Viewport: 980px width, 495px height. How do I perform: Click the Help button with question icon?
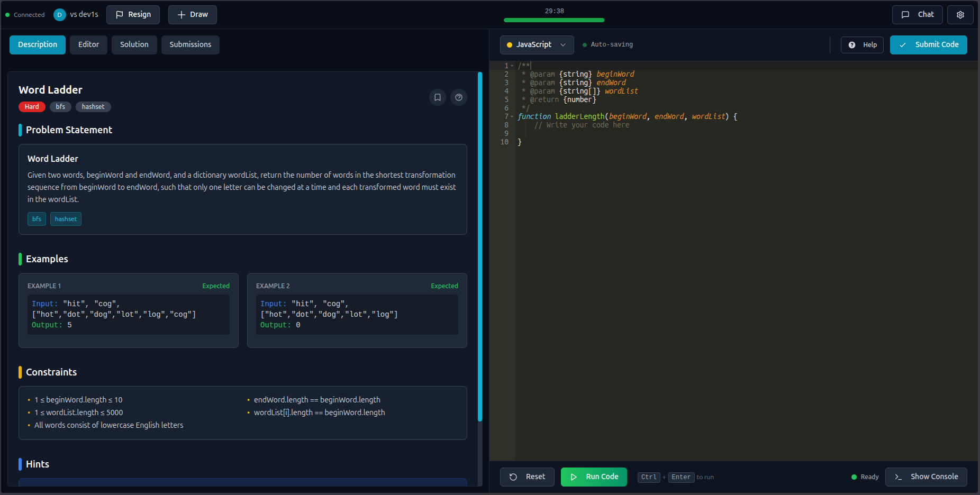862,45
